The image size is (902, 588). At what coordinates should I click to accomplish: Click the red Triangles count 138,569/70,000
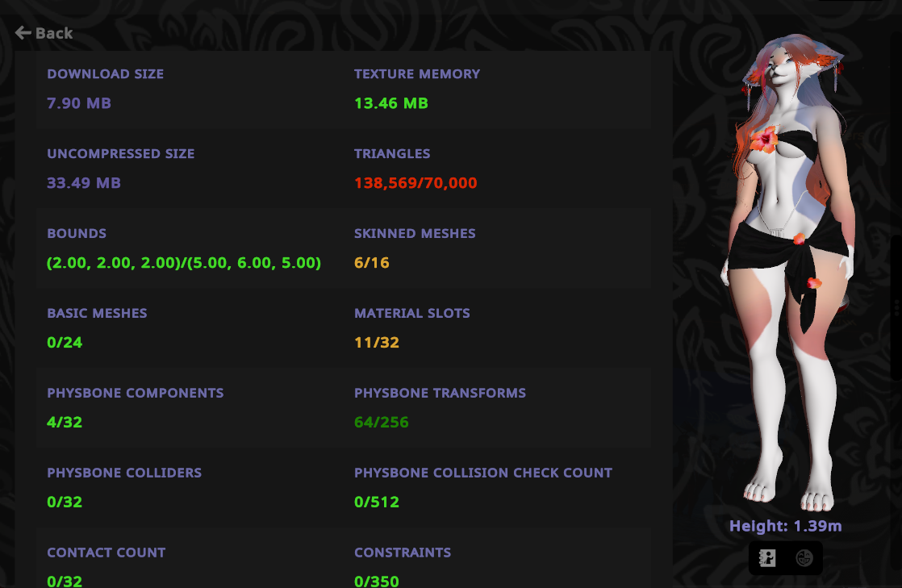pyautogui.click(x=416, y=183)
